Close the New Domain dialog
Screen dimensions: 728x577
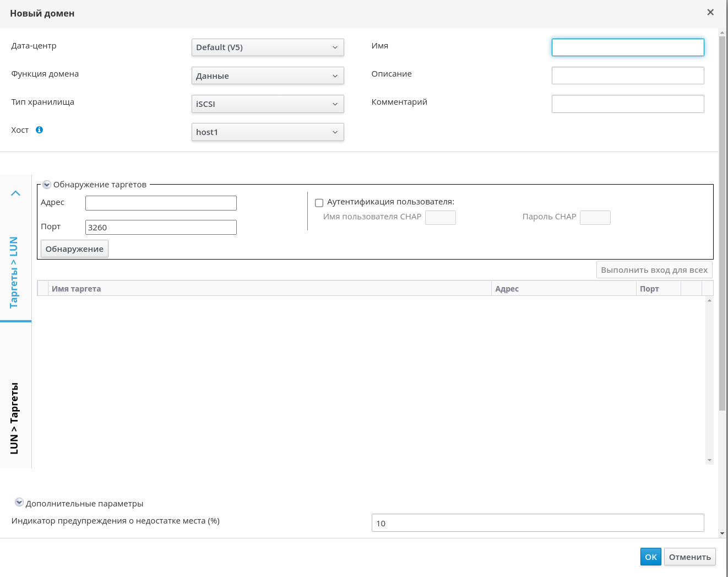[x=710, y=13]
